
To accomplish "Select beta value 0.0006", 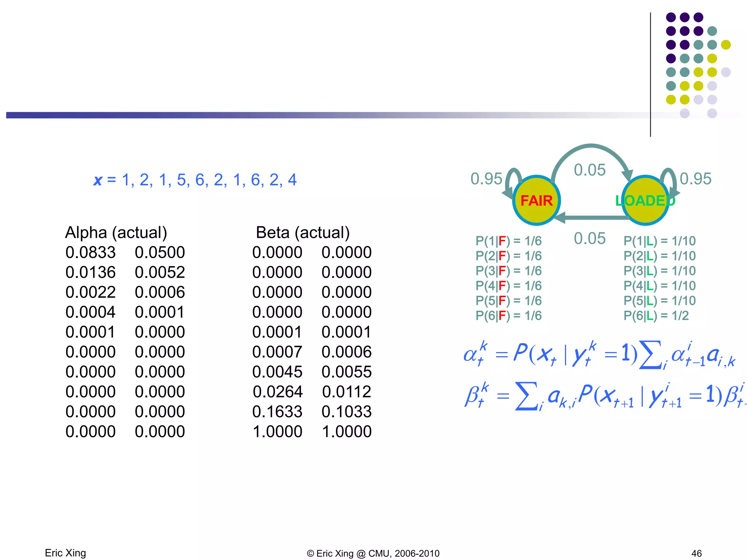I will pyautogui.click(x=347, y=352).
